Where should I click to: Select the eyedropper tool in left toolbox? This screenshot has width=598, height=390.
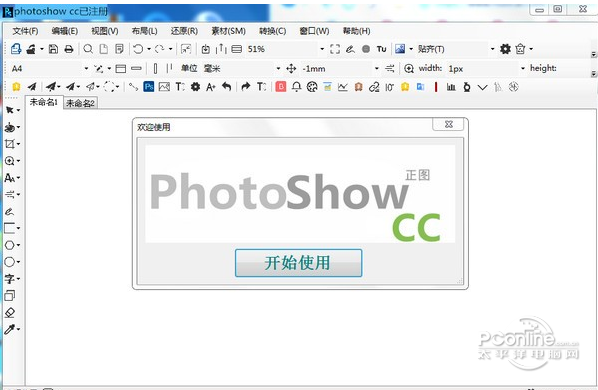(10, 329)
